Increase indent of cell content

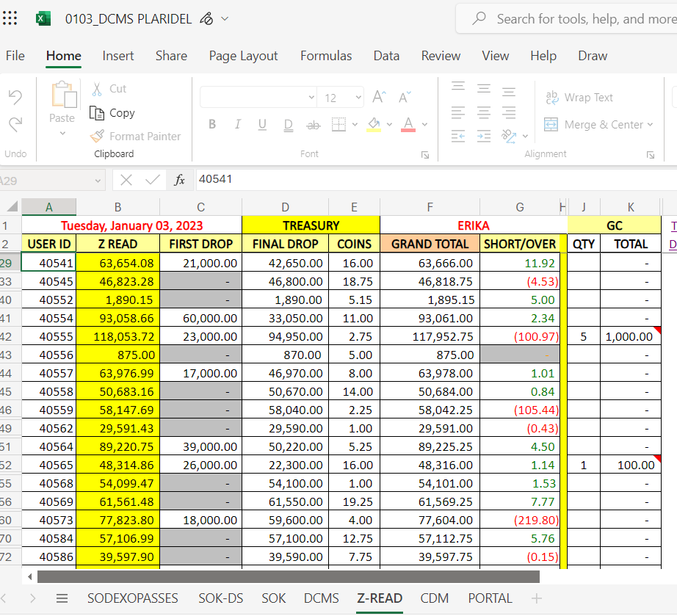point(484,137)
